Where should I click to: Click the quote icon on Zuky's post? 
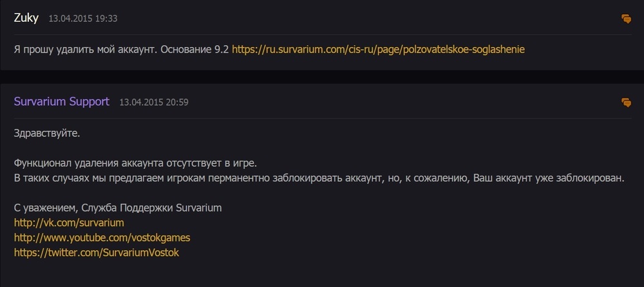tap(626, 19)
